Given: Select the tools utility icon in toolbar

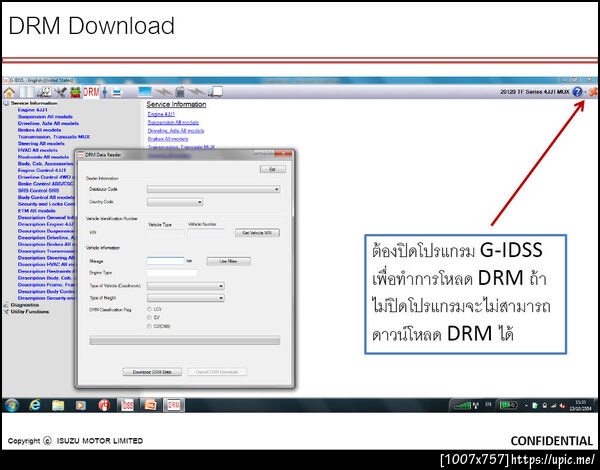Looking at the screenshot, I should (60, 92).
